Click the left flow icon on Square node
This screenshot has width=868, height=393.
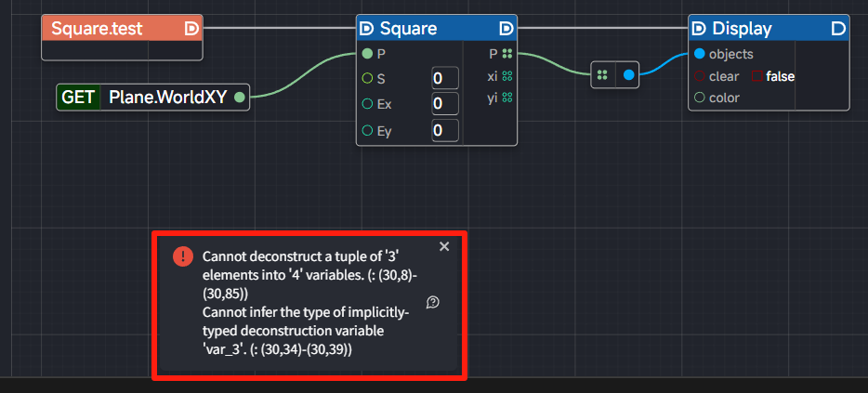(x=366, y=29)
